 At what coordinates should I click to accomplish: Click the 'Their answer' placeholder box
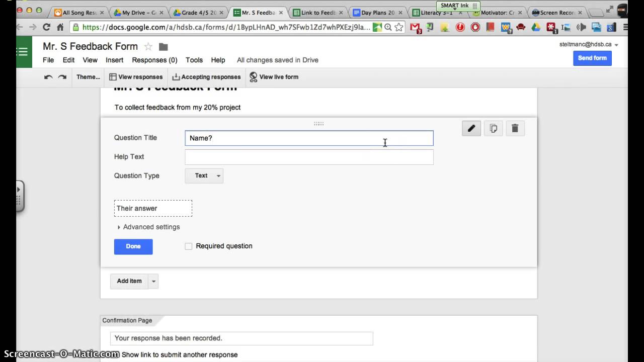coord(153,208)
